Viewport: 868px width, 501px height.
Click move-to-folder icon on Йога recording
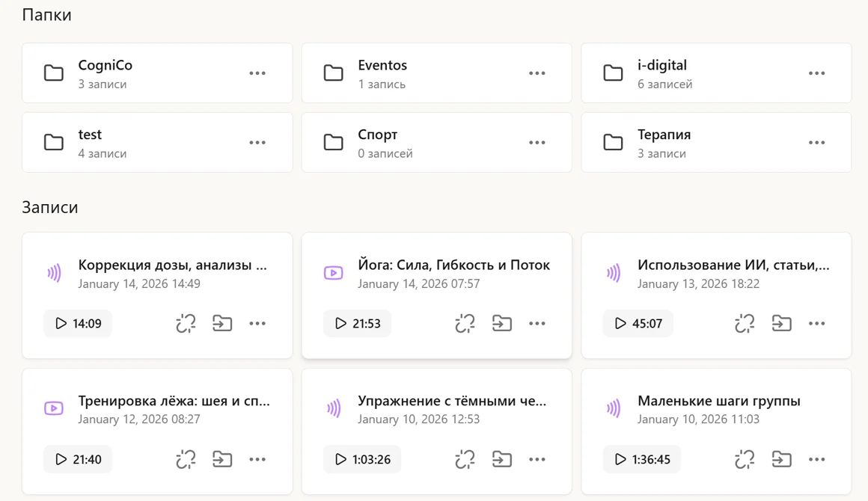click(x=501, y=324)
